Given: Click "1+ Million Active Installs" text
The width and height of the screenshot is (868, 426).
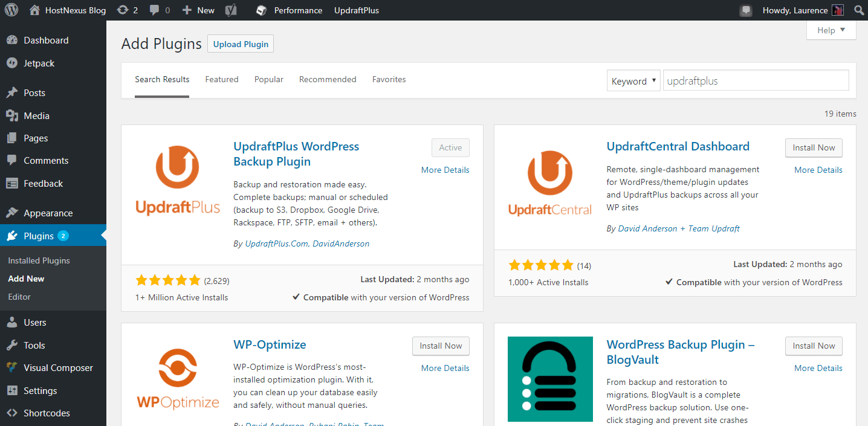Looking at the screenshot, I should [x=182, y=297].
